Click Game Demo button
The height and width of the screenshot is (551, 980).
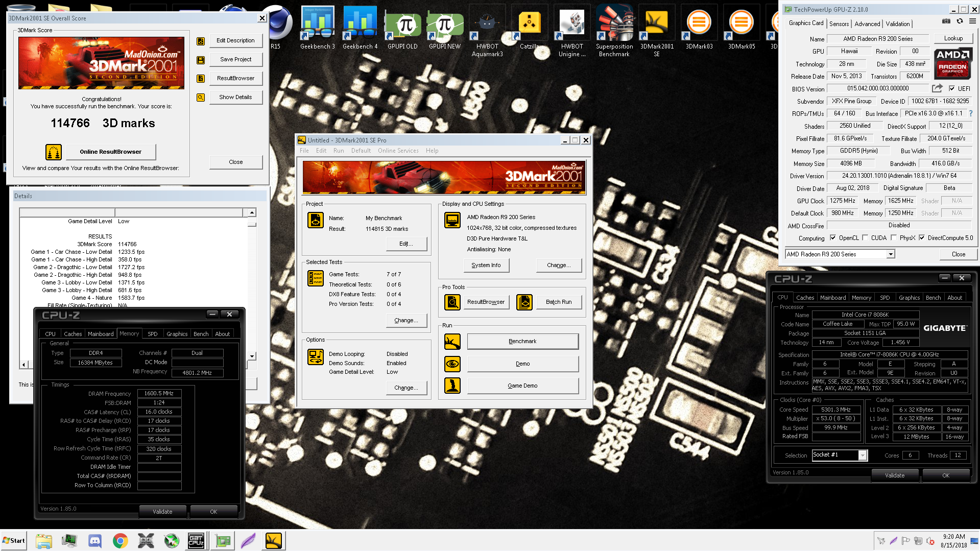(x=522, y=386)
